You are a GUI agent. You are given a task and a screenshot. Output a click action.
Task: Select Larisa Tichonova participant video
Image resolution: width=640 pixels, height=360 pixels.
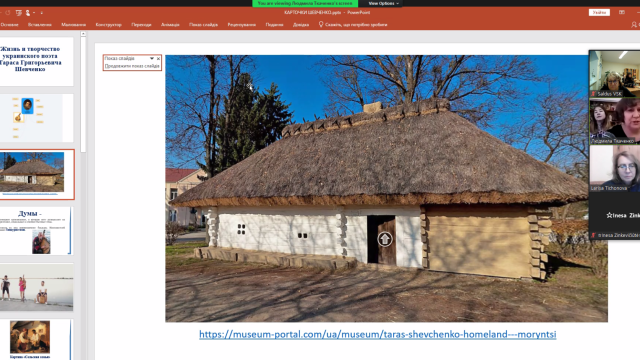pos(614,168)
